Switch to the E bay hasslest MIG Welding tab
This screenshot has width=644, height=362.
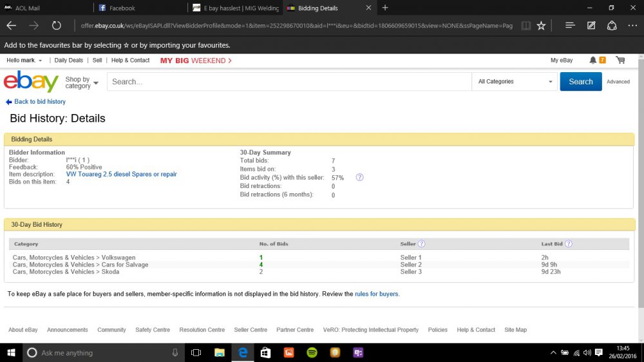(x=235, y=8)
